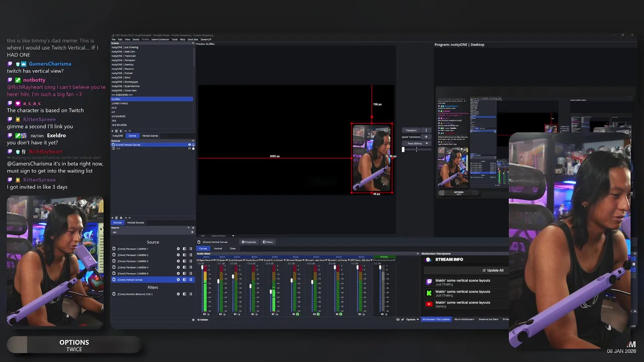This screenshot has height=362, width=644.
Task: Toggle lock on the 16:9 source
Action: [193, 149]
